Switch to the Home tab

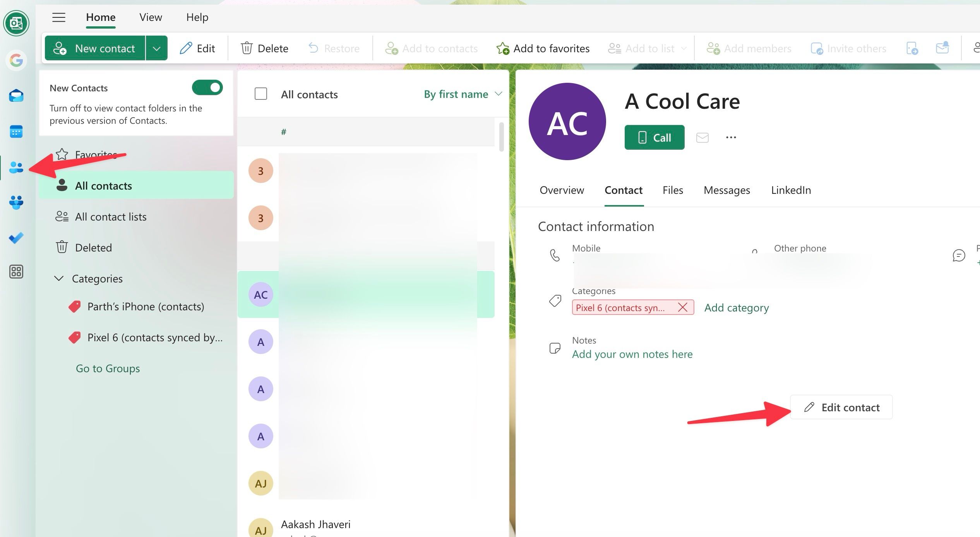click(101, 17)
